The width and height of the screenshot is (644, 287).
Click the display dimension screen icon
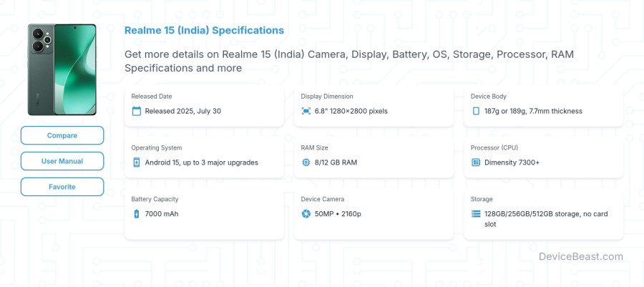306,111
